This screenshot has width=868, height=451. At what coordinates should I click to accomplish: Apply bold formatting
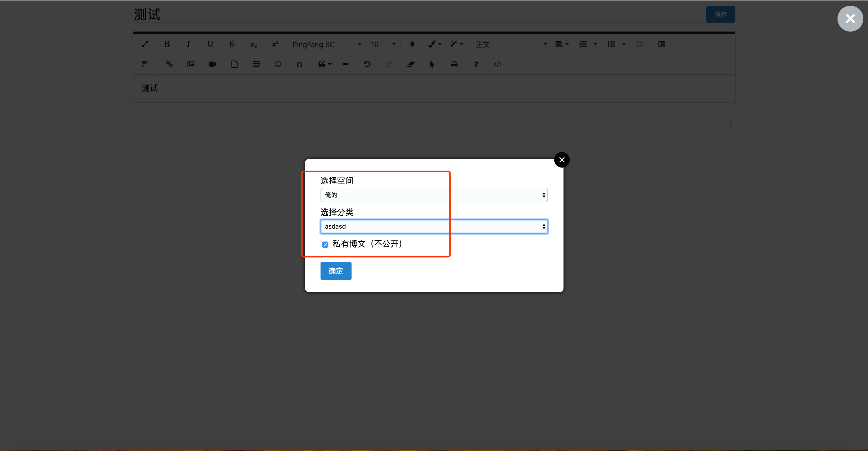tap(167, 44)
